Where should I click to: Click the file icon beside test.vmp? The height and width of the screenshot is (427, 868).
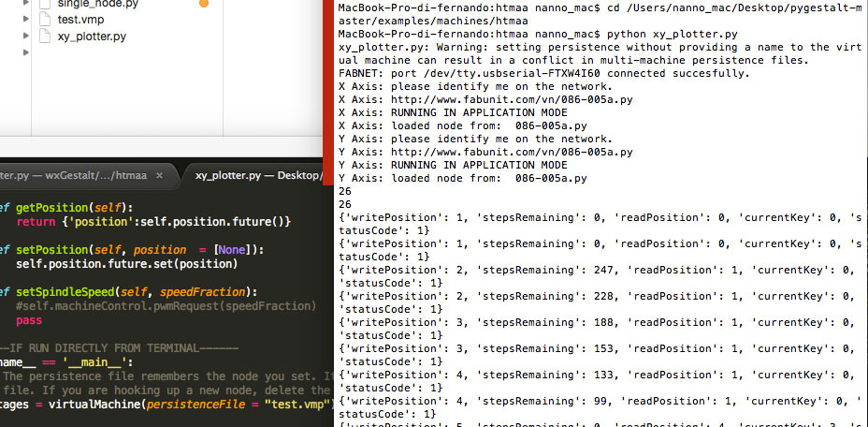(x=47, y=20)
